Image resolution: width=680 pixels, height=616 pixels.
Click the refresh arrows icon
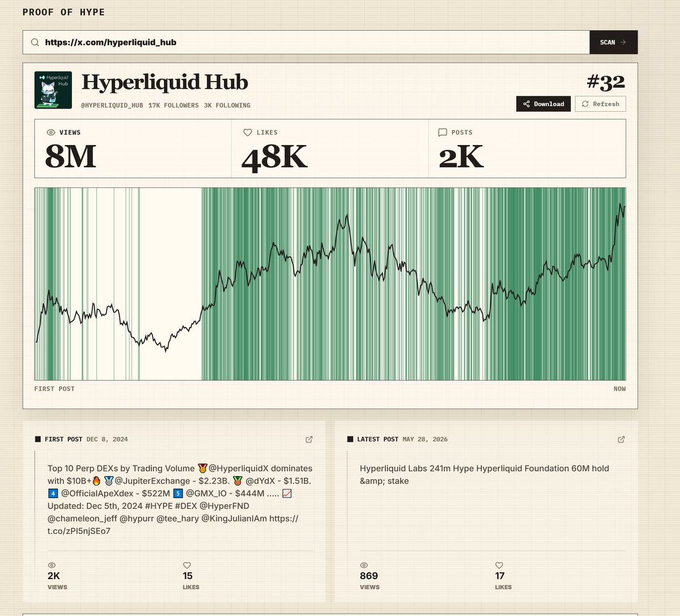pyautogui.click(x=585, y=104)
